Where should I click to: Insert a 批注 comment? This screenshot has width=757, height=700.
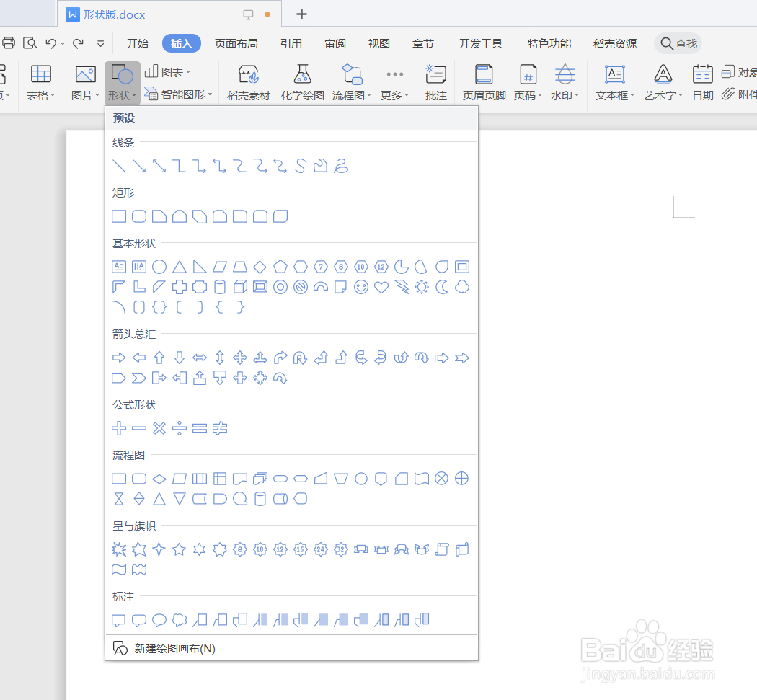tap(436, 83)
